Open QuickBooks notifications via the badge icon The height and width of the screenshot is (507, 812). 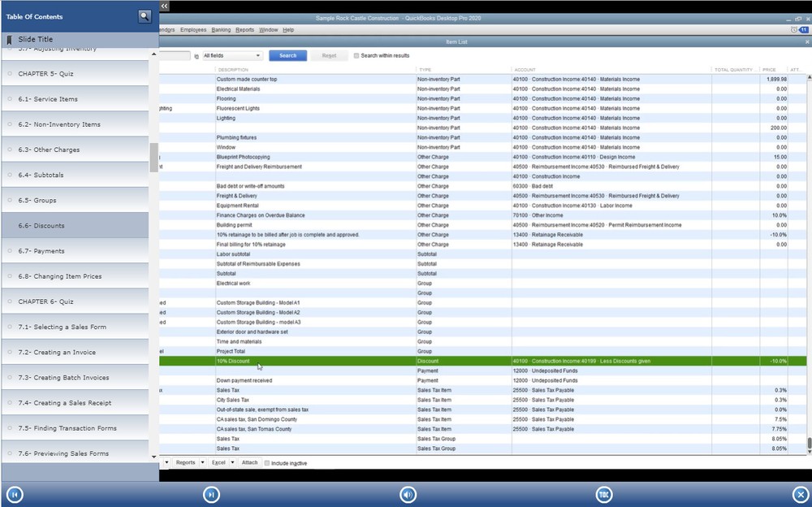click(802, 28)
